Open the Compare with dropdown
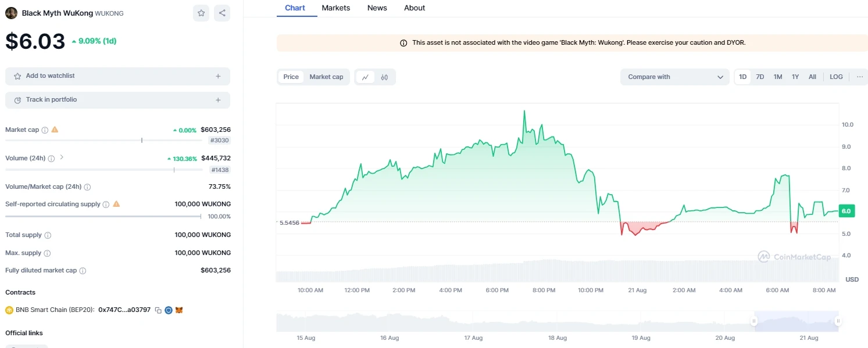This screenshot has height=348, width=868. tap(674, 77)
